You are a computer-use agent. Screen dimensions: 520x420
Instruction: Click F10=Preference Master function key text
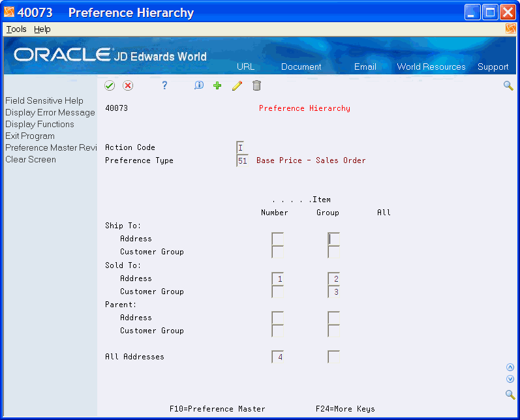(x=217, y=409)
